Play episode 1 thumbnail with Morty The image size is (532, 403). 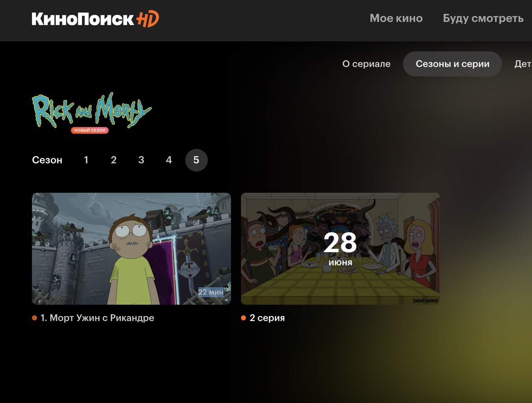pos(131,248)
